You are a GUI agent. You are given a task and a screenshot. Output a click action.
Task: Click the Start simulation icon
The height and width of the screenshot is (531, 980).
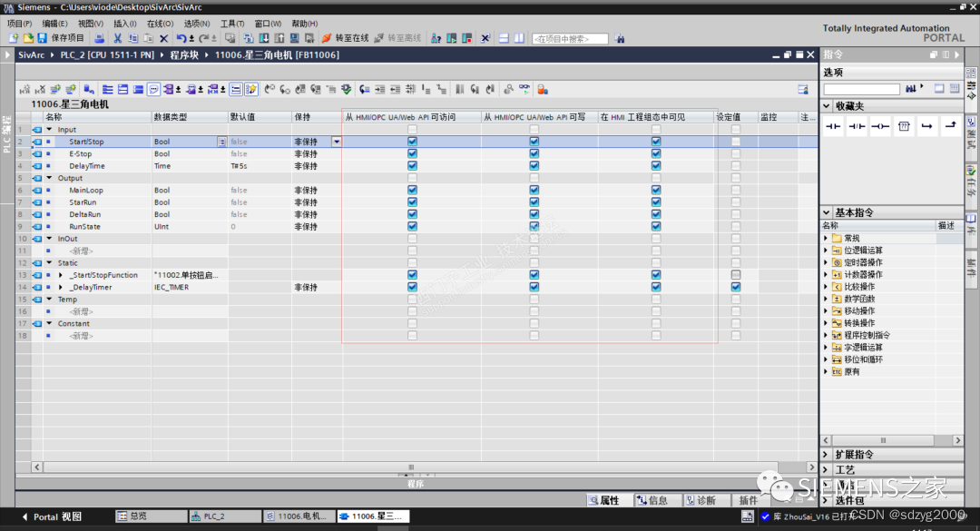(294, 38)
